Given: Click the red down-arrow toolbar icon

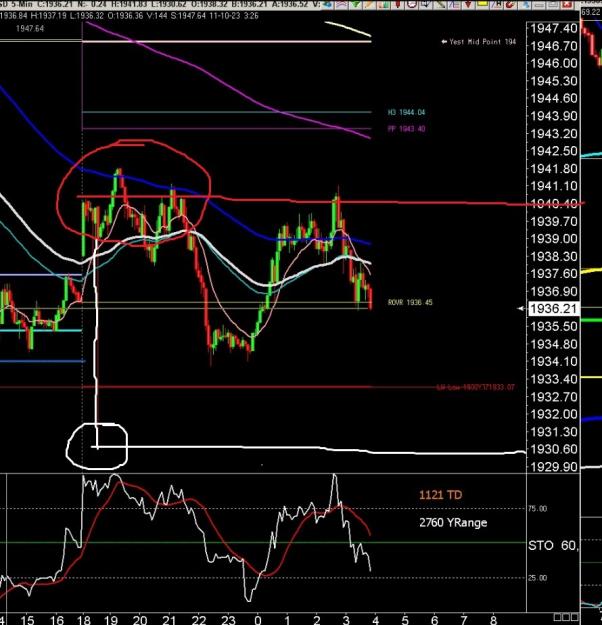Looking at the screenshot, I should [x=468, y=4].
